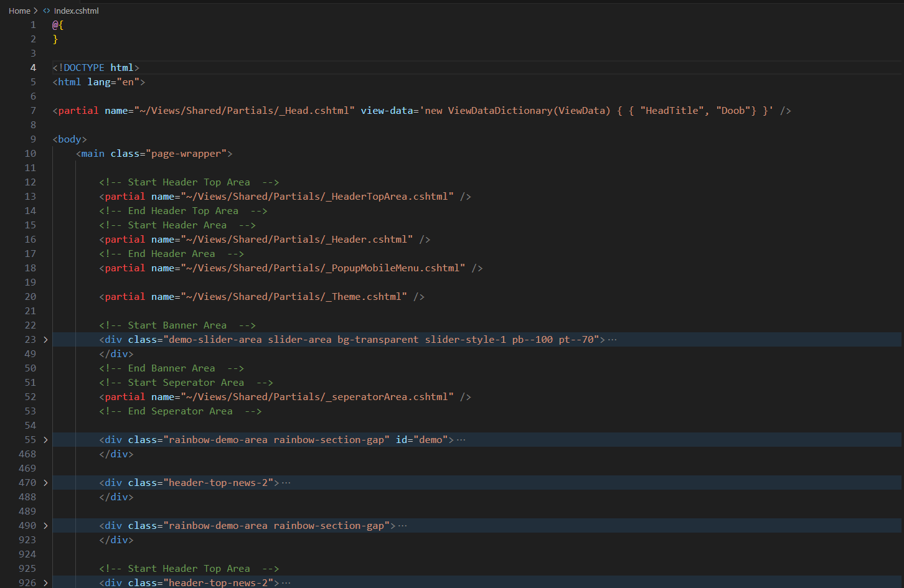Unfold the header-top-news-2 div on line 470
The image size is (904, 588).
(45, 483)
